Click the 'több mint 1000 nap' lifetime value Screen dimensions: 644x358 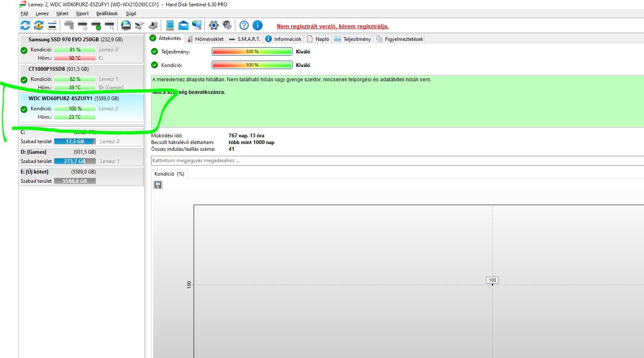coord(251,142)
